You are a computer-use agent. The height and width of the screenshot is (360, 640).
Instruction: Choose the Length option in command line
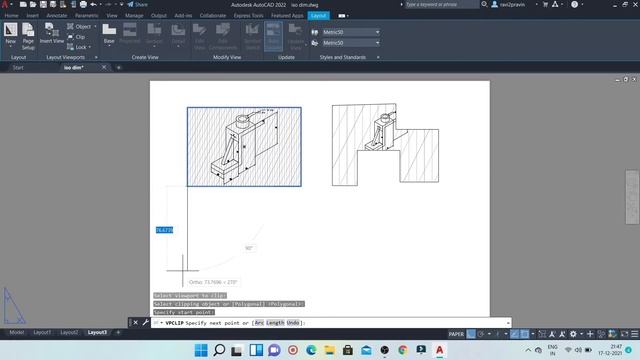[275, 323]
